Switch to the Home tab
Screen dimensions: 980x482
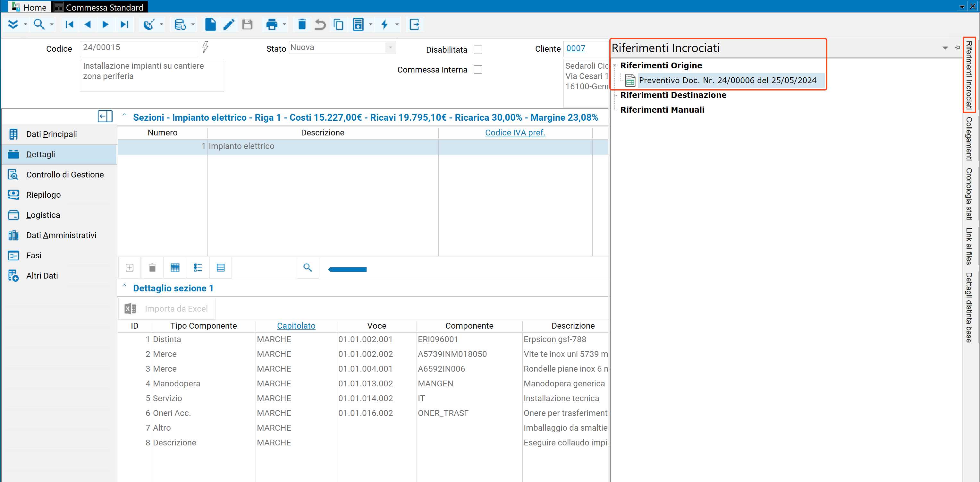(29, 7)
